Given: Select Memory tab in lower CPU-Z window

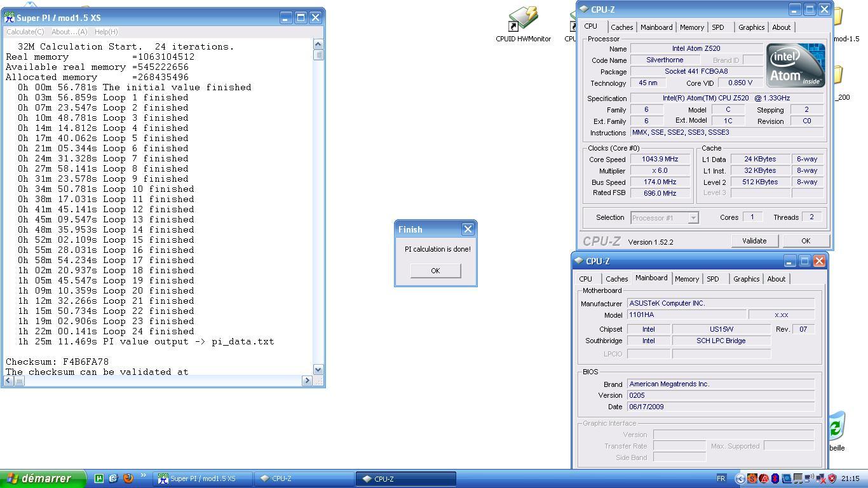Looking at the screenshot, I should [x=687, y=279].
